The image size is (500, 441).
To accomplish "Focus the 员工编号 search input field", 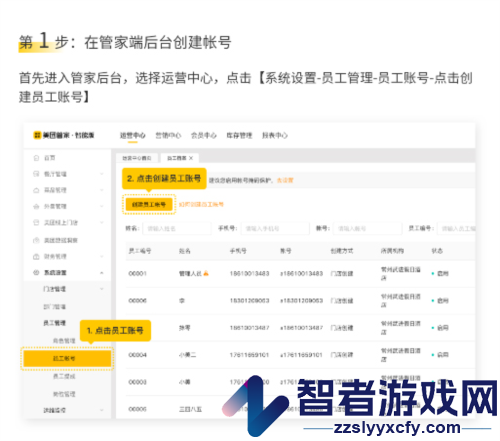I will point(456,228).
